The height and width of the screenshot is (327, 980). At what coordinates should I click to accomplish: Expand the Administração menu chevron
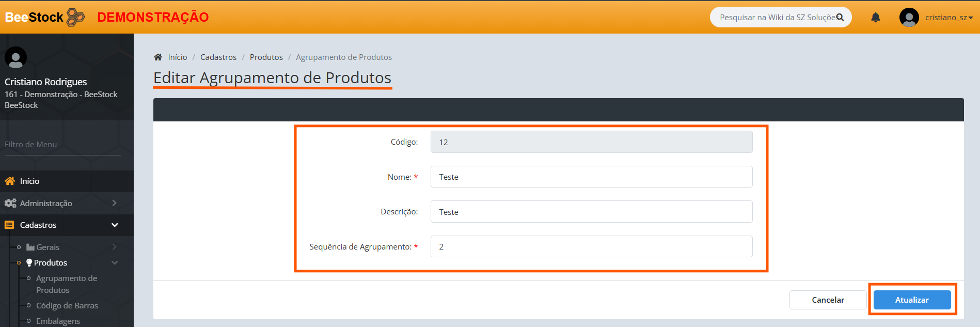point(115,203)
